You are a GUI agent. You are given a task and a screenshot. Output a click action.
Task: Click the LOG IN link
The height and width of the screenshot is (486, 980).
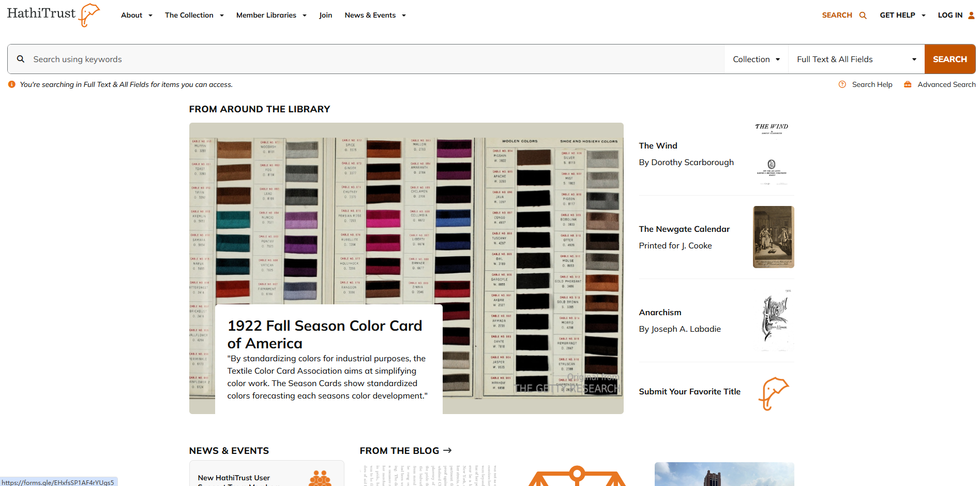(x=956, y=15)
